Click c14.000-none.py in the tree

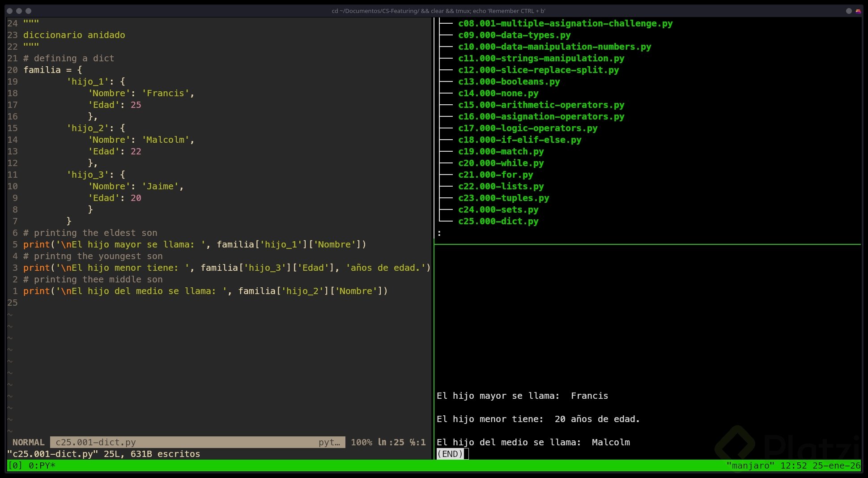498,93
